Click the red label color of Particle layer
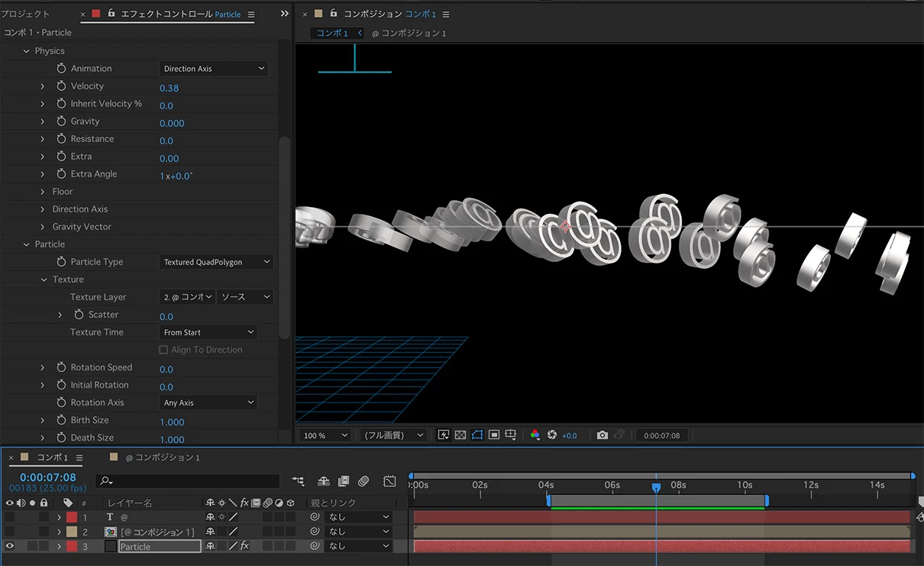 [x=71, y=546]
